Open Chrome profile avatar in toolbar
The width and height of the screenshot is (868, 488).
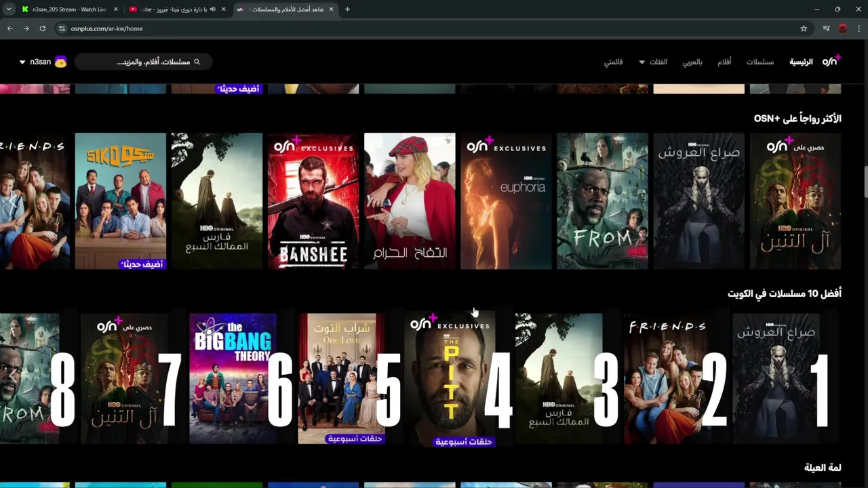coord(843,28)
